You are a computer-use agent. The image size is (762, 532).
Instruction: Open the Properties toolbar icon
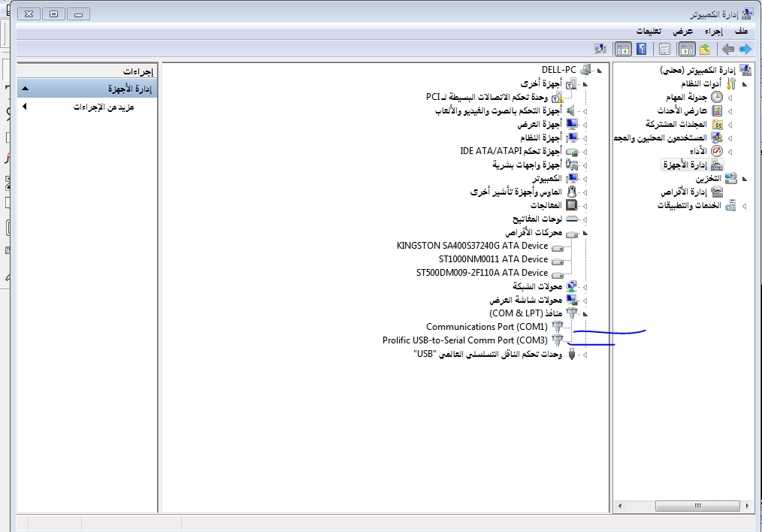[x=664, y=50]
